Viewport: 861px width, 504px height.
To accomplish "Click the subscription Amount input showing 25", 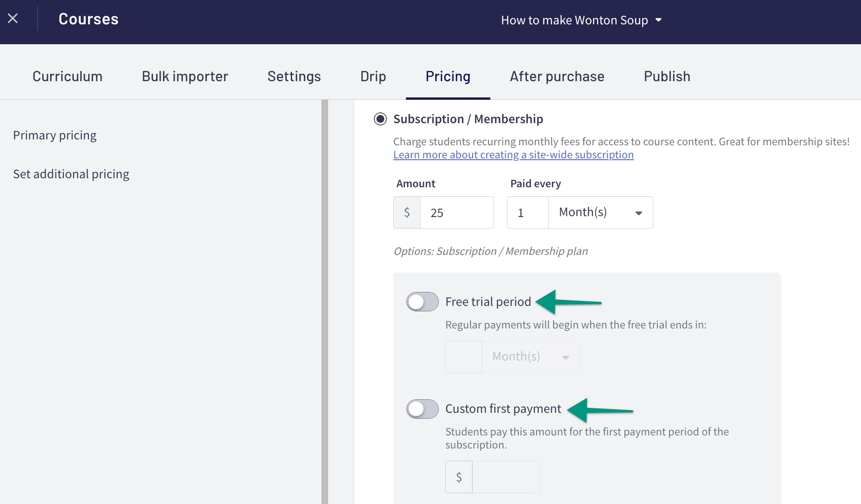I will [x=457, y=212].
